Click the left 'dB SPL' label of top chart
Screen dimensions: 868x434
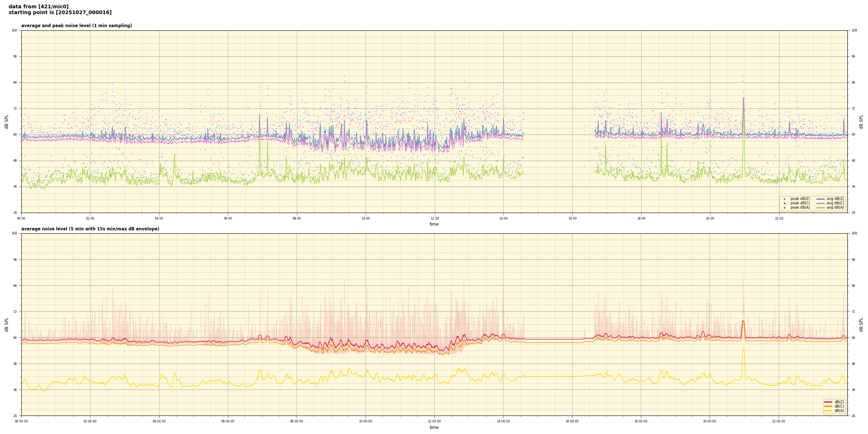7,122
